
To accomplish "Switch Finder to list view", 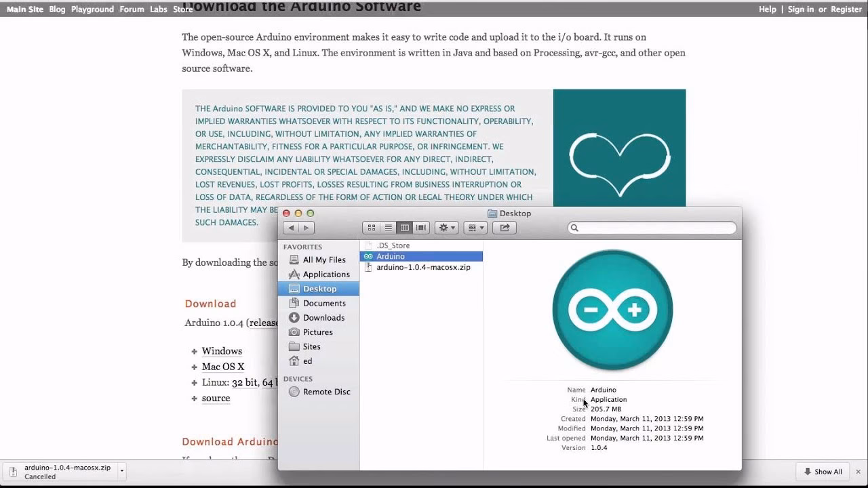I will pos(387,228).
